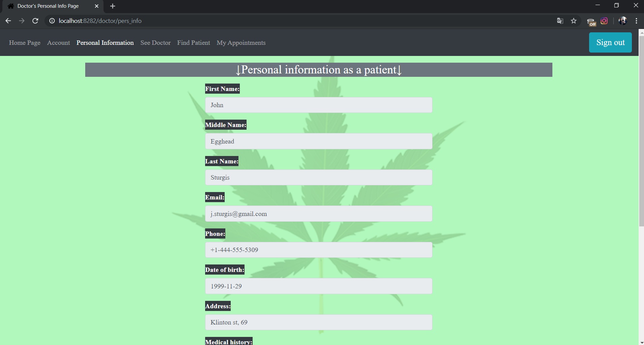Click the Sign out button
644x345 pixels.
pyautogui.click(x=610, y=42)
